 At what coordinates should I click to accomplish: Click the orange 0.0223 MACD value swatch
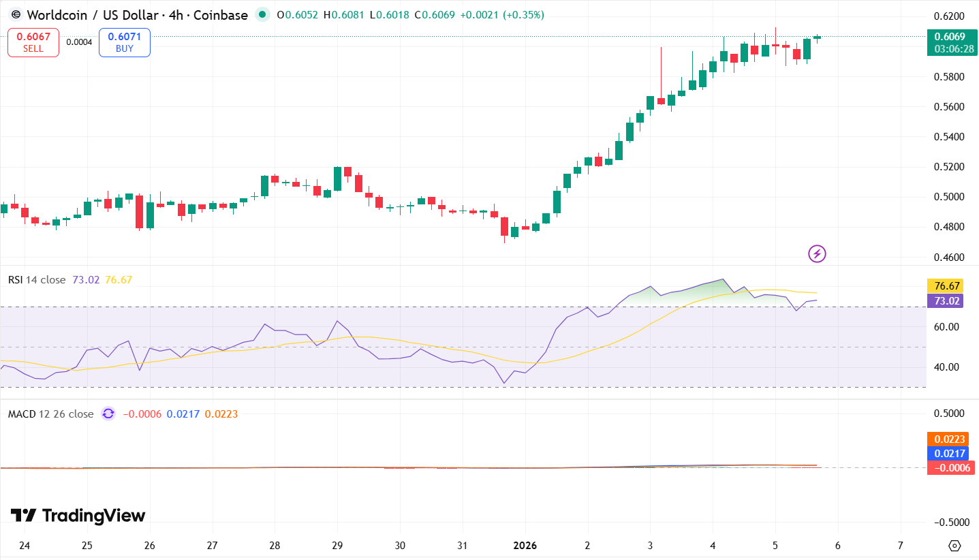pos(947,439)
